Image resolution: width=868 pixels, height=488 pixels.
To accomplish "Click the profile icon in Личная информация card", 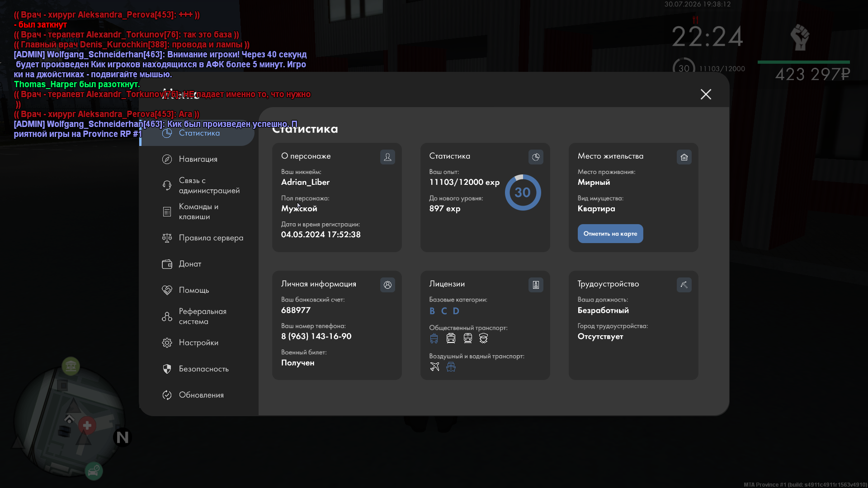I will (x=387, y=285).
